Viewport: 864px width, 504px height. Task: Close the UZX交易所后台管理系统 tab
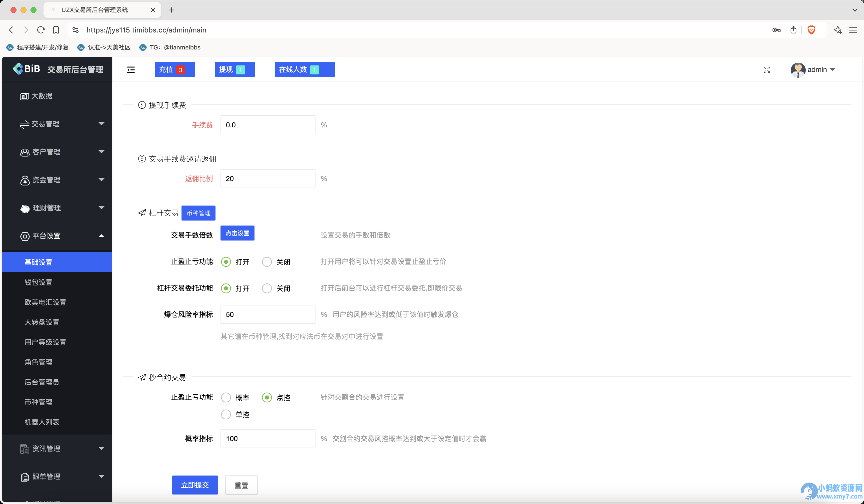pos(153,10)
